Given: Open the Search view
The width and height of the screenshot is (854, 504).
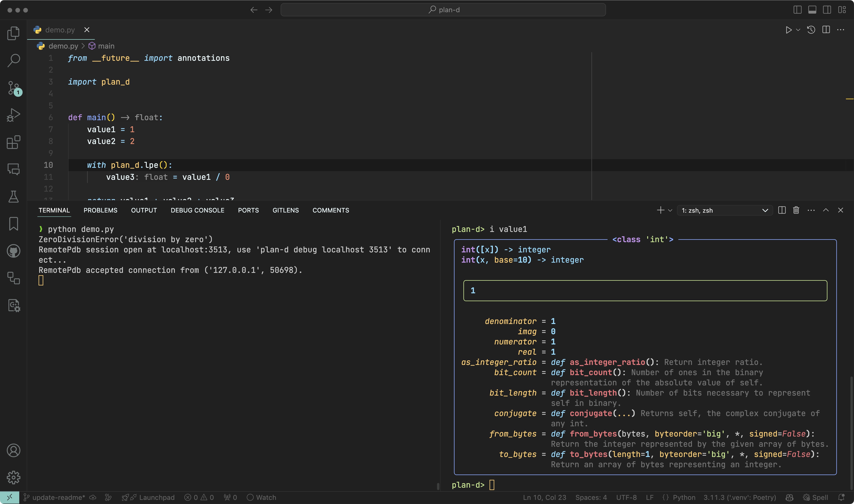Looking at the screenshot, I should pos(14,60).
